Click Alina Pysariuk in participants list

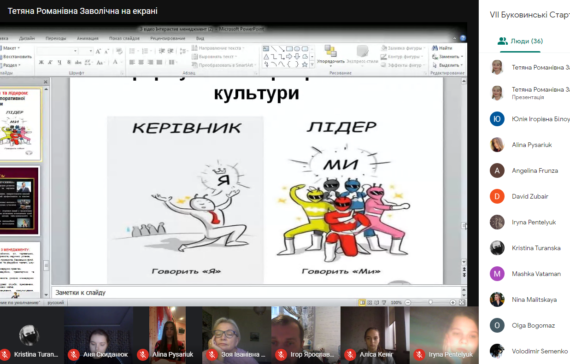530,145
